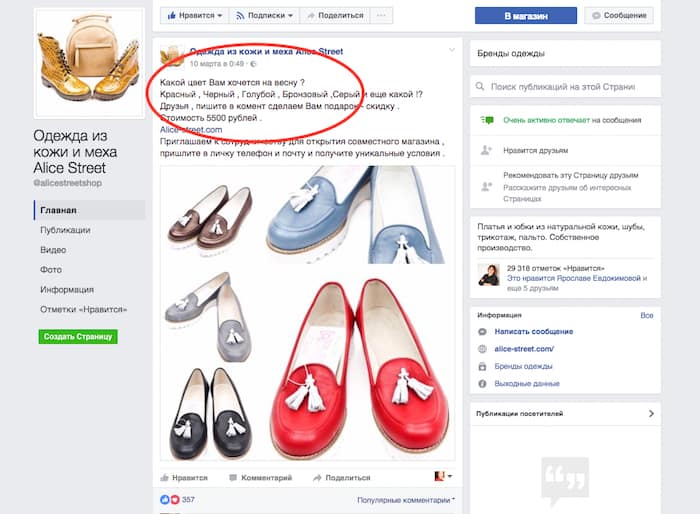Open the alice-street.com/ link in Информация
700x514 pixels.
(x=524, y=349)
